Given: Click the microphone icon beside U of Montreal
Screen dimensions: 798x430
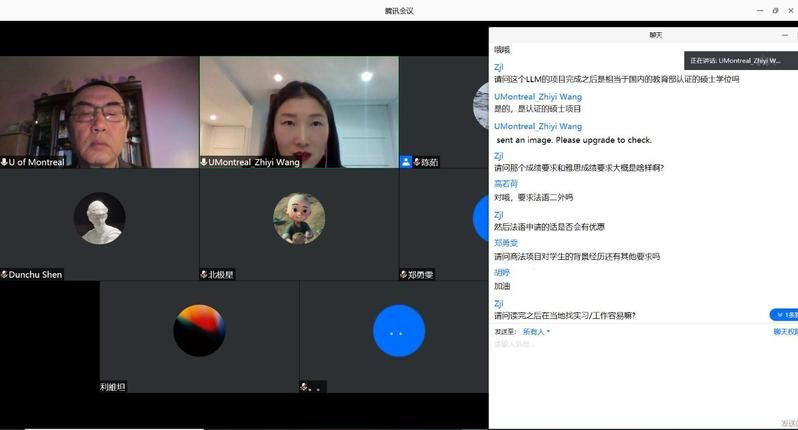Looking at the screenshot, I should (5, 162).
